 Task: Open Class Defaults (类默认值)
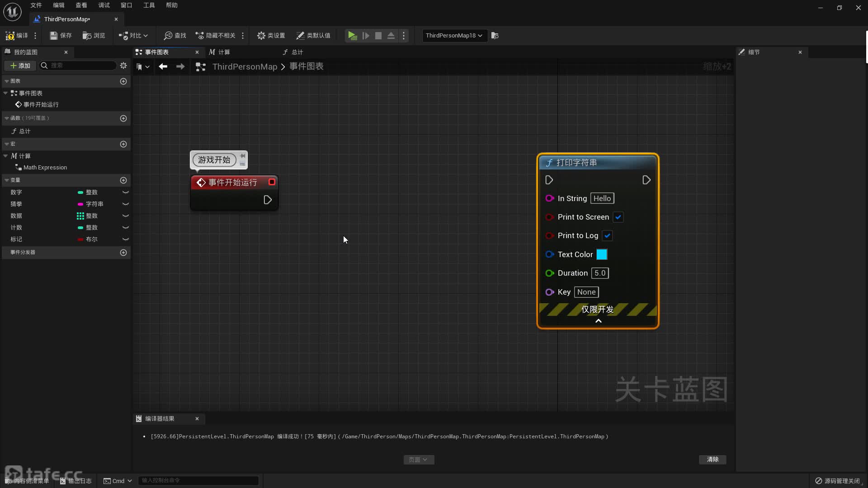pos(313,35)
